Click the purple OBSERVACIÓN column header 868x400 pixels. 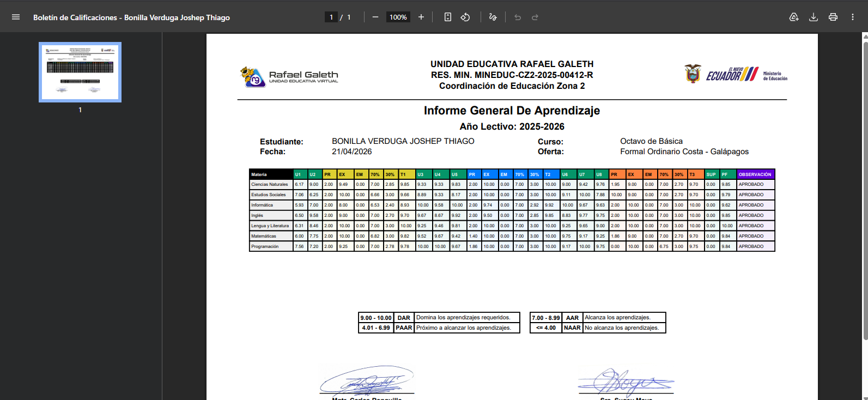[755, 174]
